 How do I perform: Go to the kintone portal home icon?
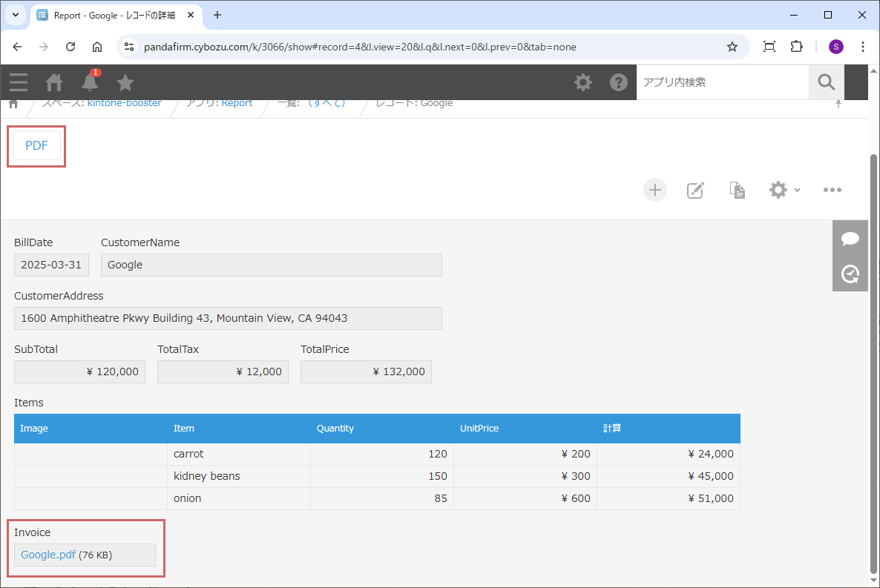click(x=54, y=82)
